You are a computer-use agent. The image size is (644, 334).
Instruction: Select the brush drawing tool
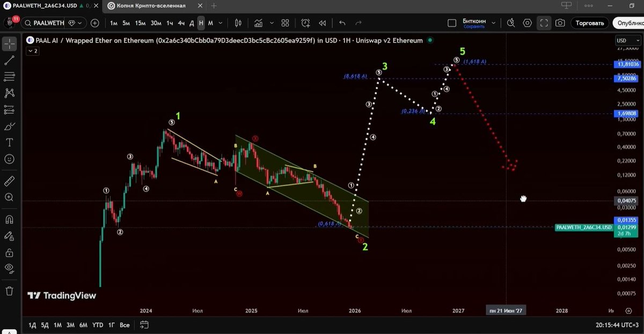tap(9, 127)
